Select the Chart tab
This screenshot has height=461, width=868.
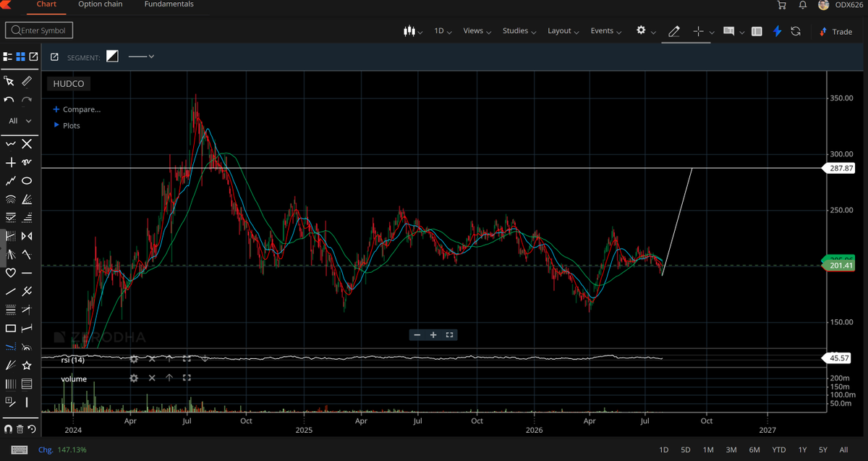[46, 4]
